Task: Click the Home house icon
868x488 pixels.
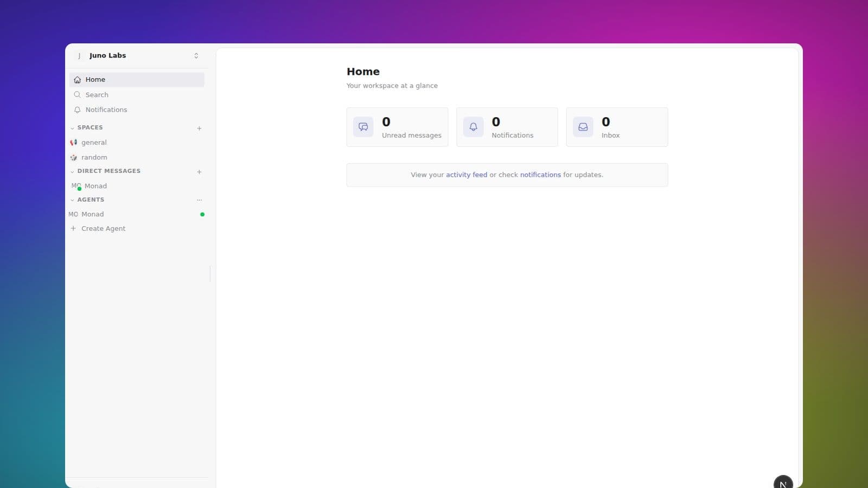Action: [x=78, y=80]
